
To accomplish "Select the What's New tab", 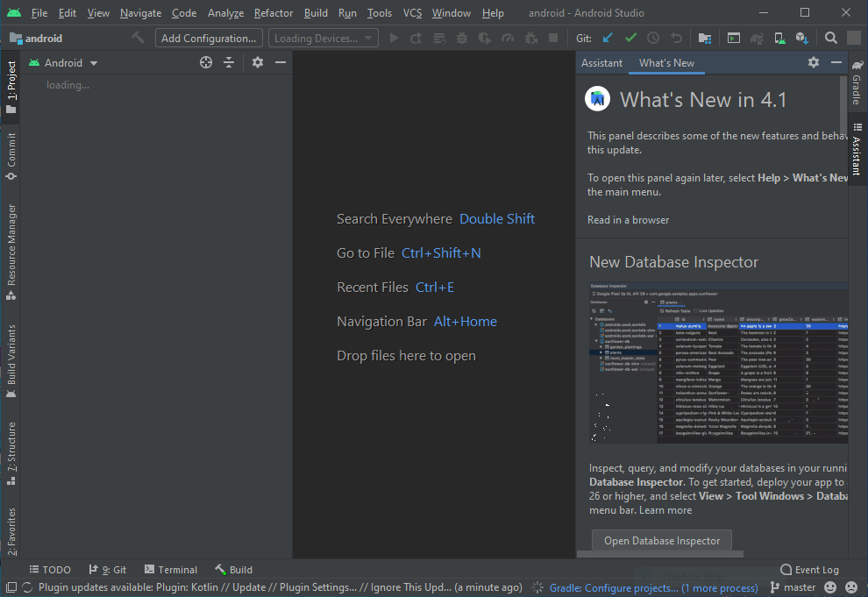I will coord(666,62).
